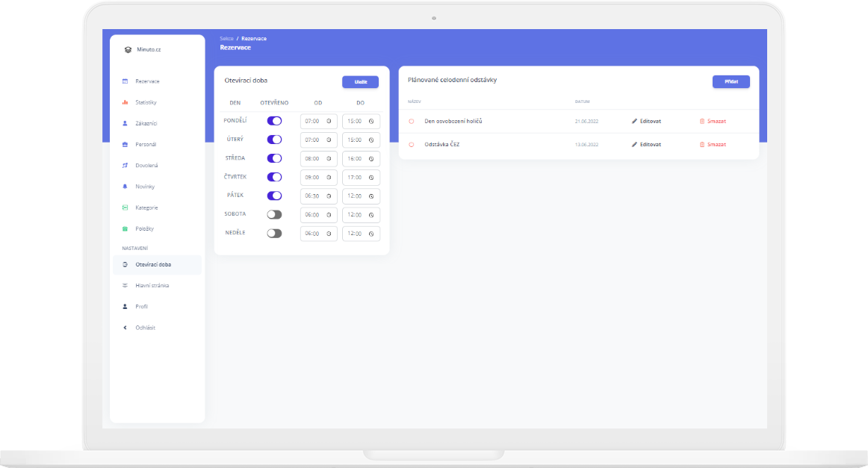Click the Čtvrtek closing time field

[356, 178]
